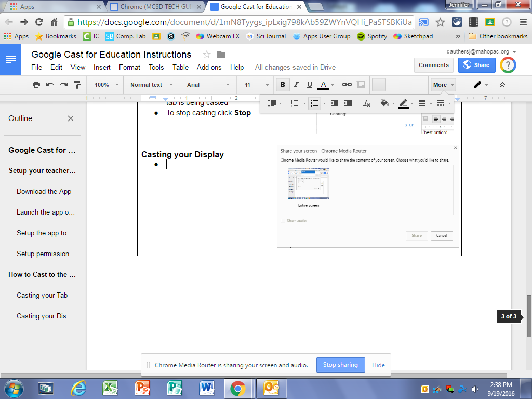Open the Normal text style dropdown
This screenshot has height=399, width=532.
(151, 85)
